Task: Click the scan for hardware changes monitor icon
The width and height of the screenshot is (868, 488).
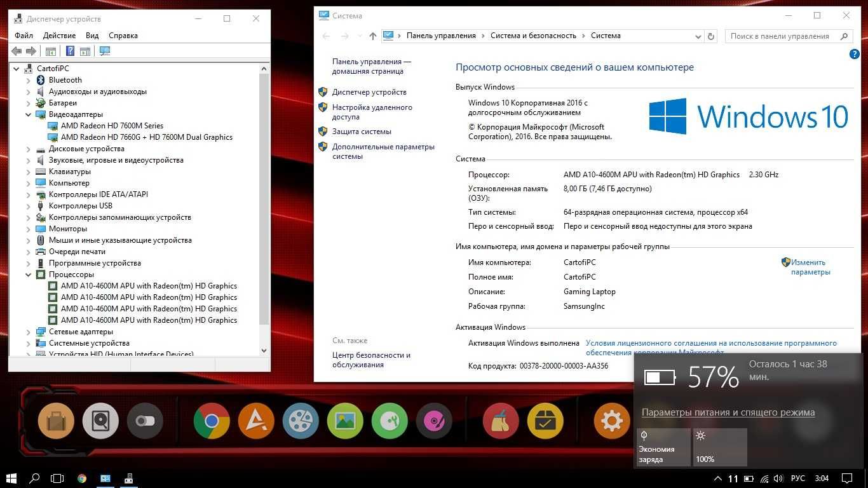Action: coord(105,51)
